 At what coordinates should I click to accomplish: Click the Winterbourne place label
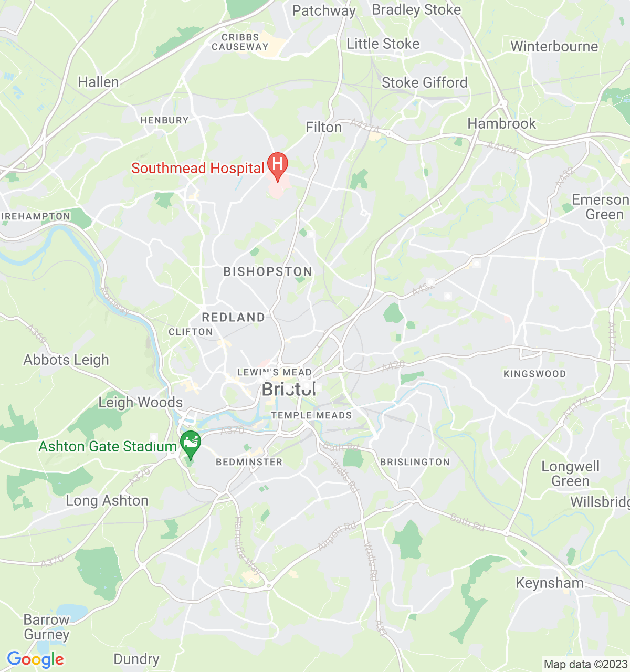pos(554,46)
